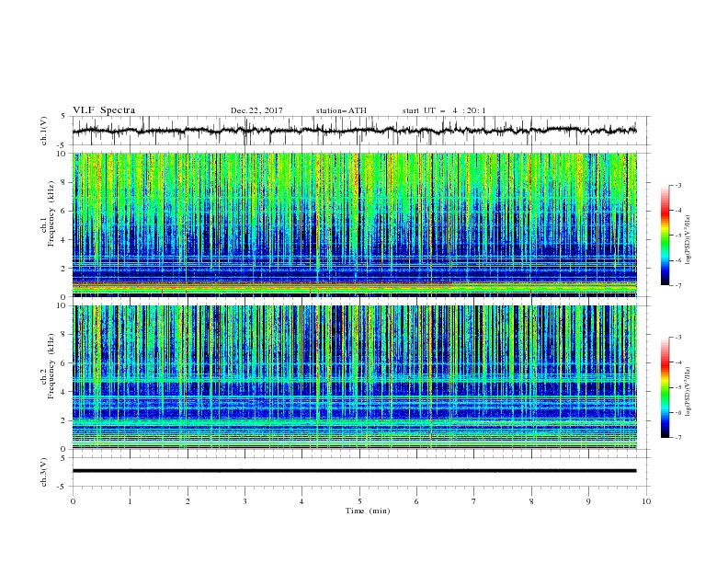Click the ch.2 spectrogram color scale bar
Image resolution: width=728 pixels, height=563 pixels.
(665, 387)
